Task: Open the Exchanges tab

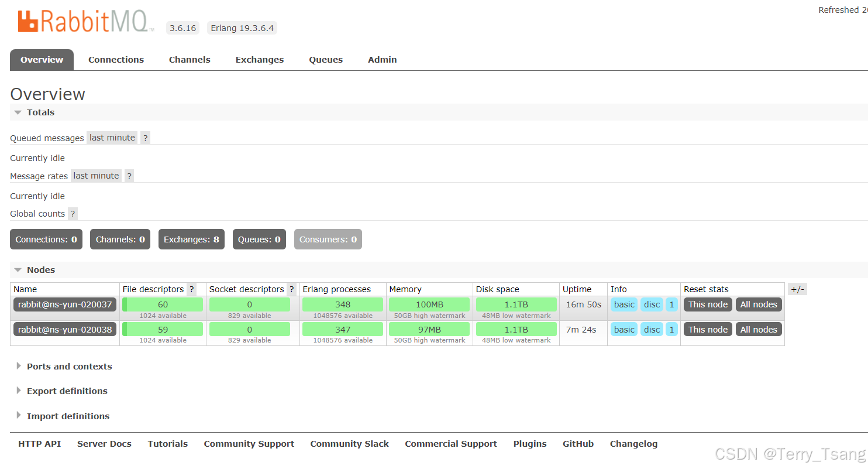Action: pos(260,60)
